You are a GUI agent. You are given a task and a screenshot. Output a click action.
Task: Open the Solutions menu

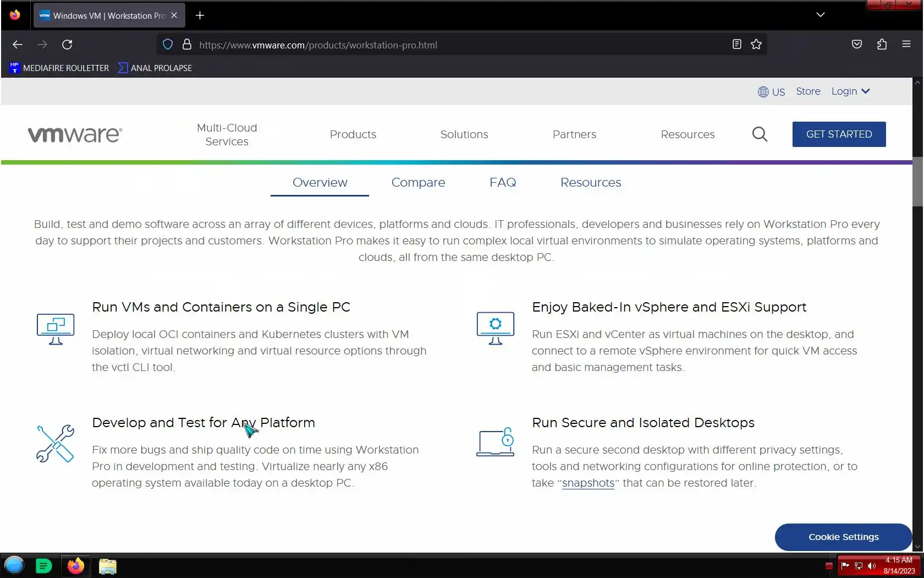click(464, 134)
